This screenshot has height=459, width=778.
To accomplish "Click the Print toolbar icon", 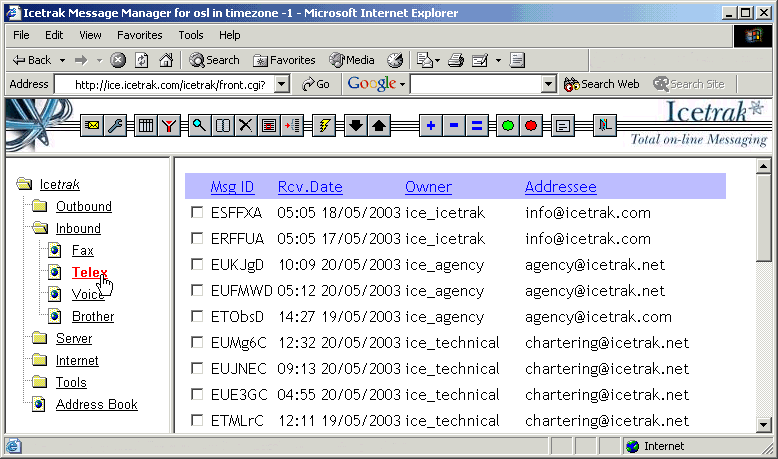I will click(455, 61).
